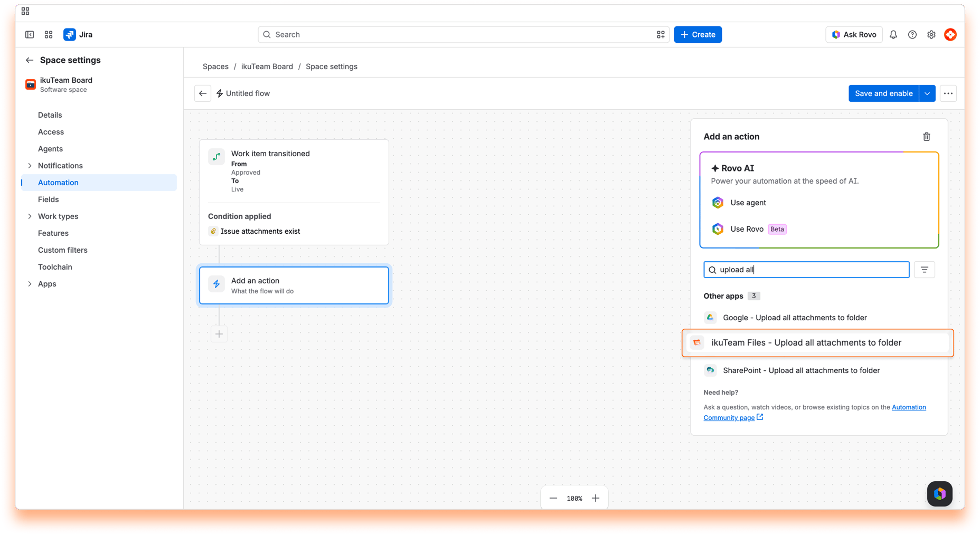Click the Untitled flow title

(248, 93)
